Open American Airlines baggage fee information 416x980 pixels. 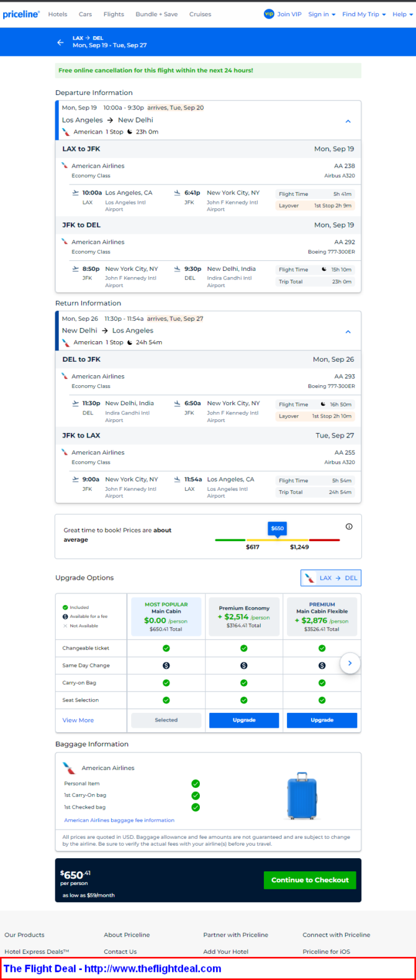(119, 820)
